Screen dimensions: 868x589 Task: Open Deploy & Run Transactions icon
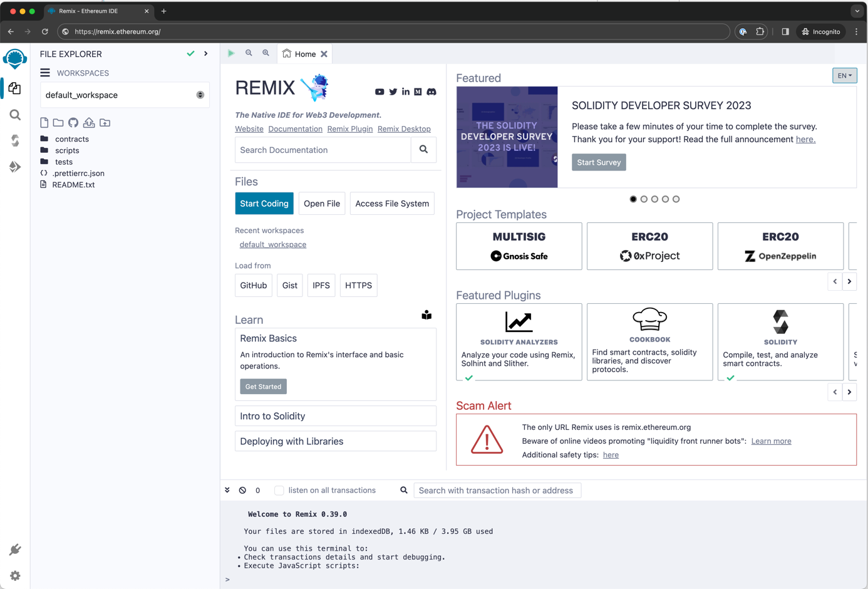[x=15, y=167]
